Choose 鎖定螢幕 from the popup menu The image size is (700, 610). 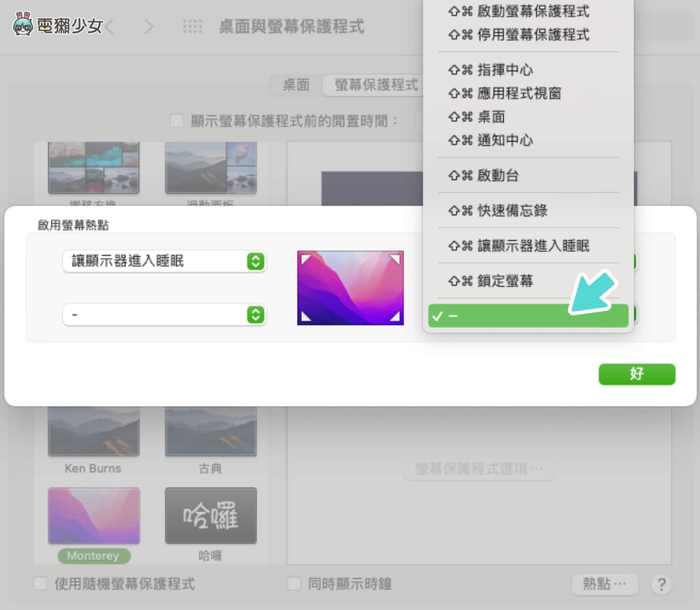coord(505,281)
